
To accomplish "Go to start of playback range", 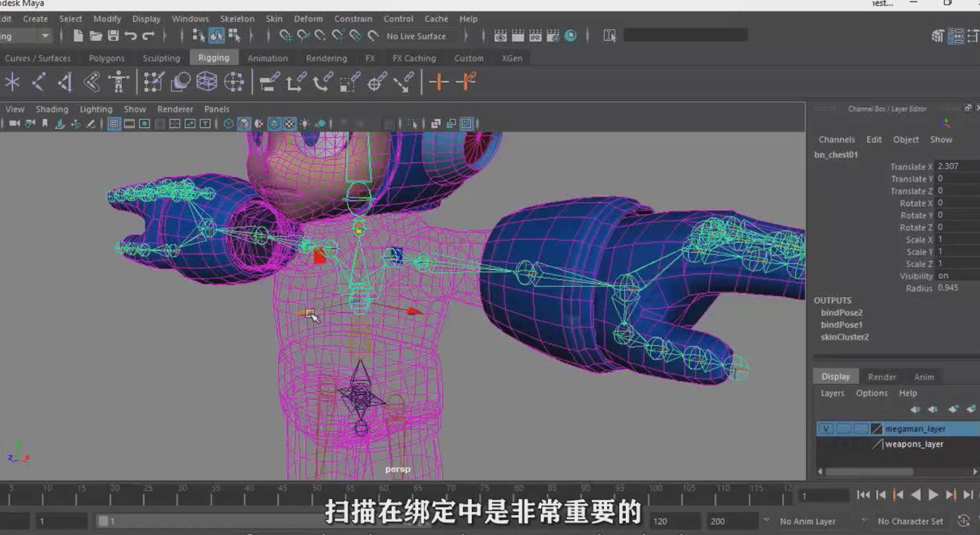I will click(863, 495).
